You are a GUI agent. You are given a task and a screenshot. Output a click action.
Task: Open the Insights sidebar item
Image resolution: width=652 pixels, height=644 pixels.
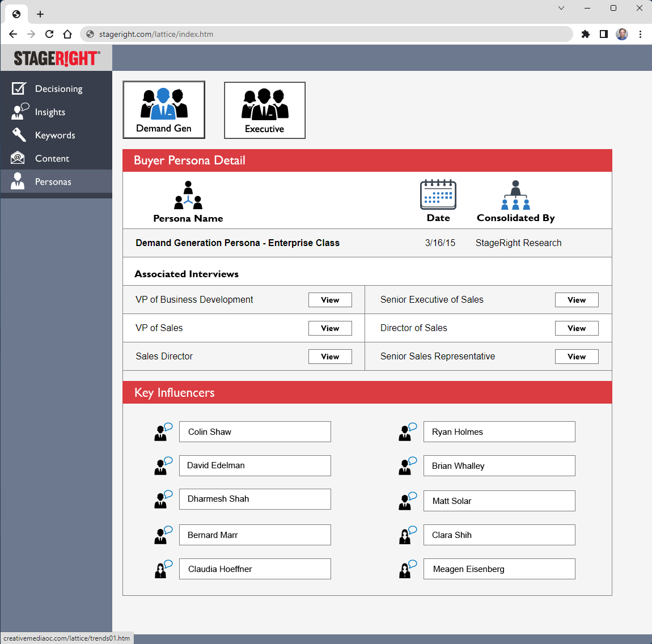56,112
